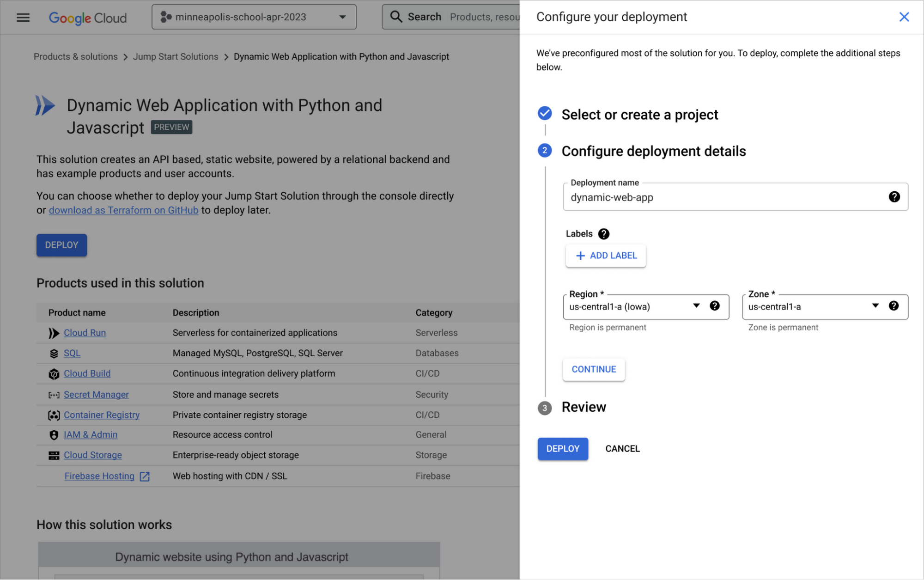Screen dimensions: 924x580
Task: Click the Cloud Storage icon
Action: [x=54, y=455]
